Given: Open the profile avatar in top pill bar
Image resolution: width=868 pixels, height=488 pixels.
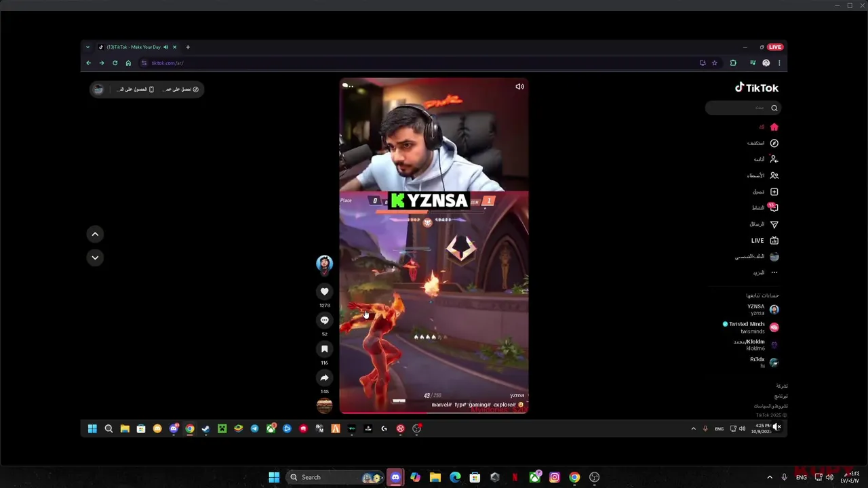Looking at the screenshot, I should point(98,89).
